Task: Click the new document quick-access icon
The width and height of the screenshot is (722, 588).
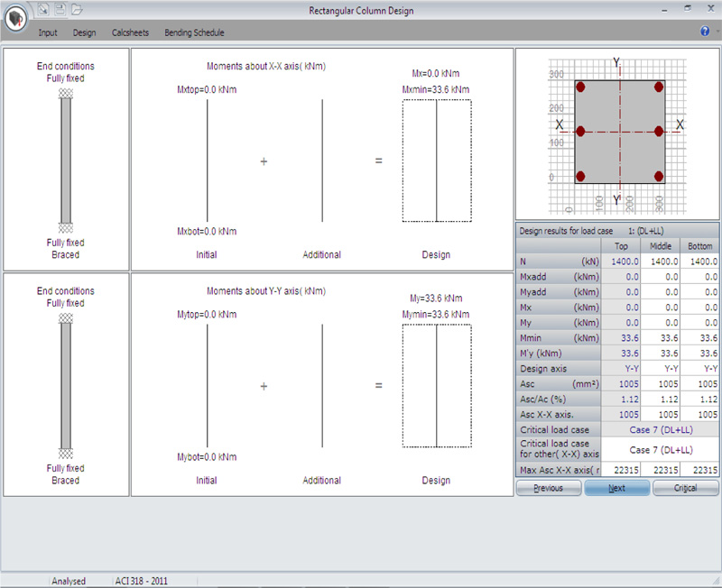Action: [43, 9]
